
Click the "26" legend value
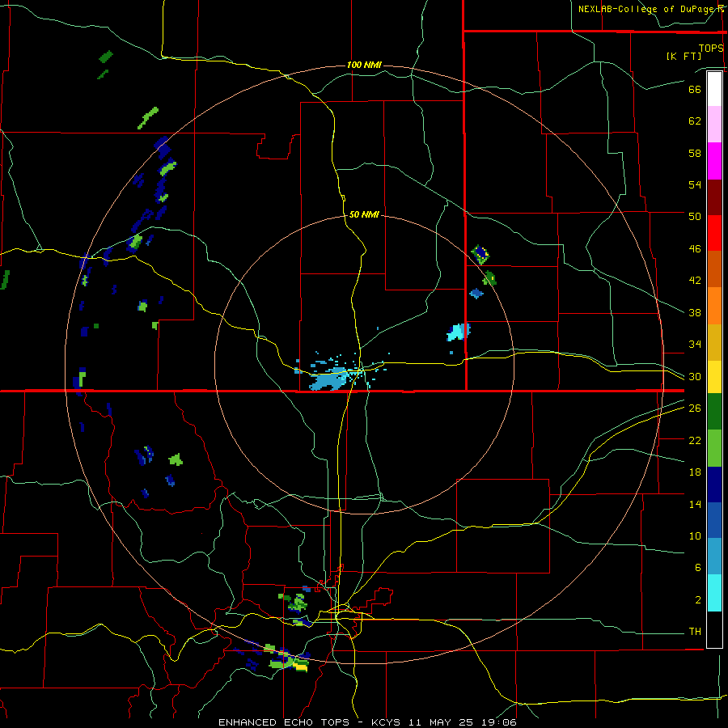point(695,408)
